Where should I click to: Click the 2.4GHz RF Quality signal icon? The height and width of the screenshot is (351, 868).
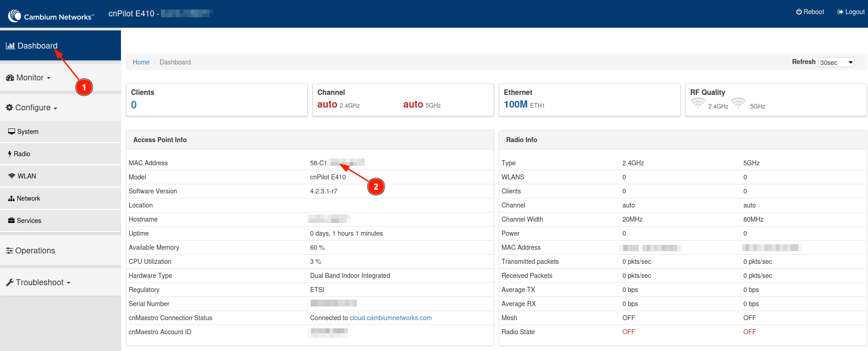[x=697, y=103]
